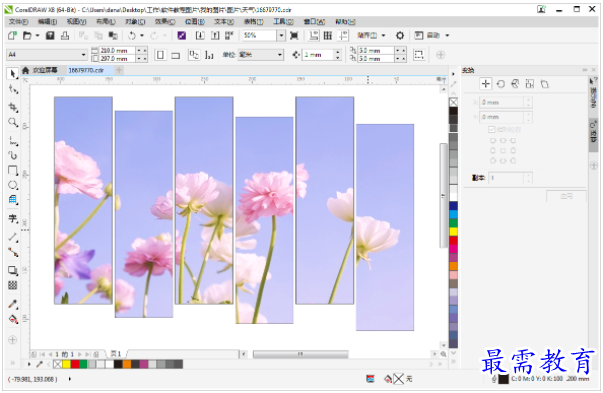Select the top-left anchor point radio
This screenshot has width=603, height=393.
click(493, 141)
